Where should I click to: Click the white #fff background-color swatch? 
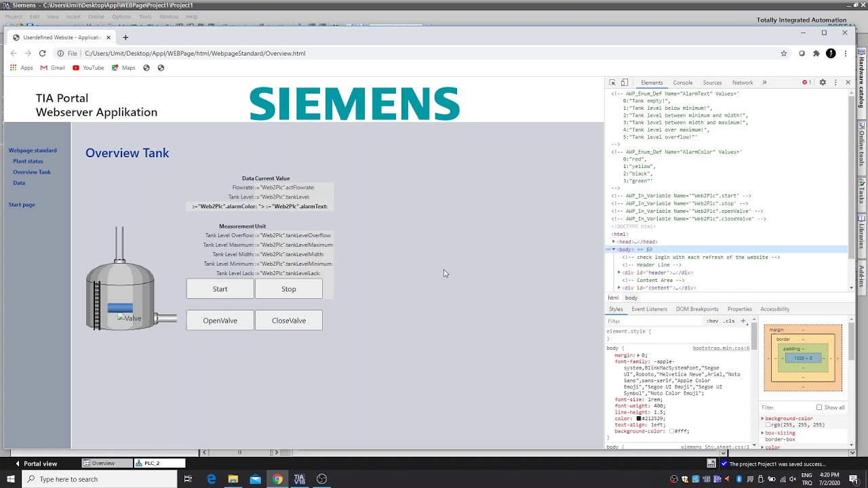tap(671, 432)
